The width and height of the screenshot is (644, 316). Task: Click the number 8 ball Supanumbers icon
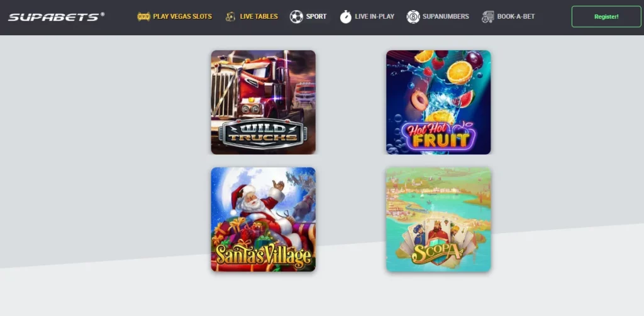[x=413, y=17]
